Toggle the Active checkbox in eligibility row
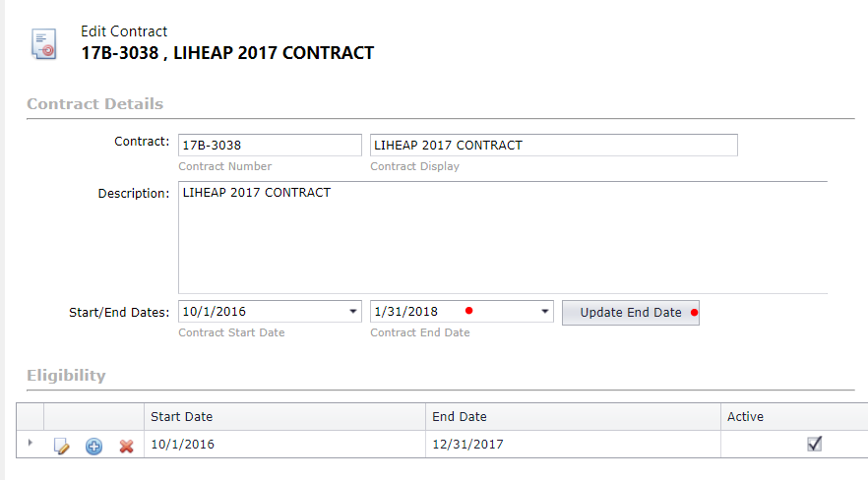The image size is (868, 480). (814, 444)
